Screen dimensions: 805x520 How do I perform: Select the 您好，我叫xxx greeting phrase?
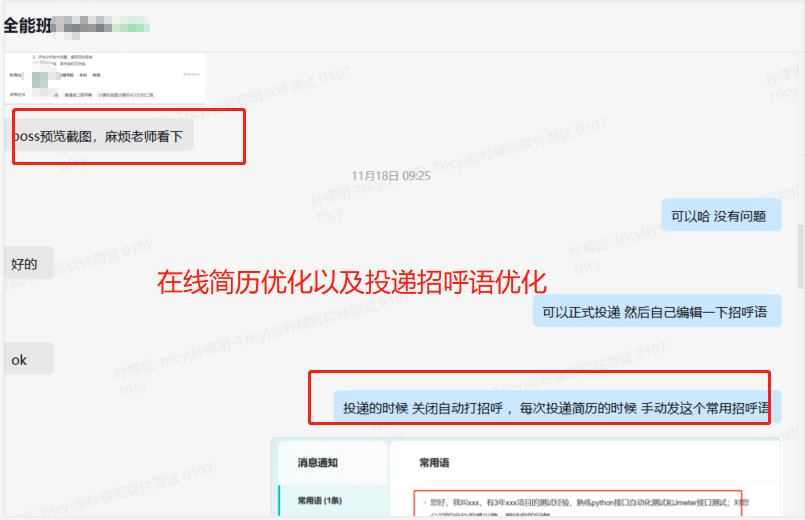coord(580,502)
